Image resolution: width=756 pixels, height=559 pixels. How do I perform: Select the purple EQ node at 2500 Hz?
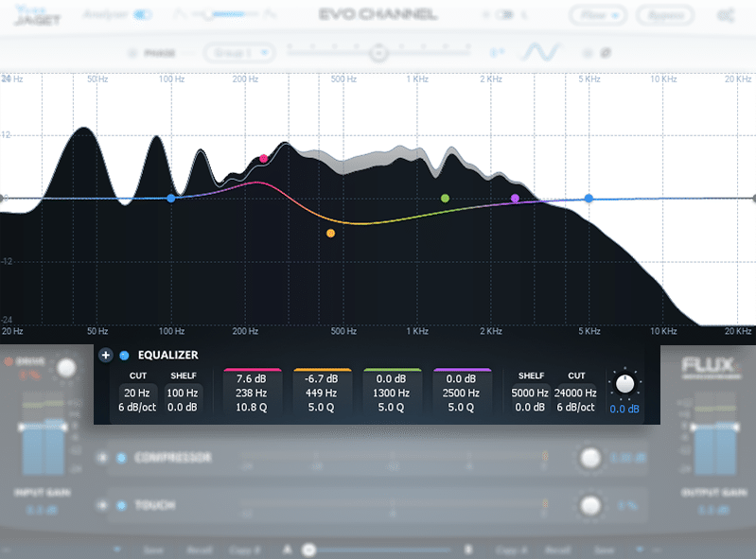[515, 198]
